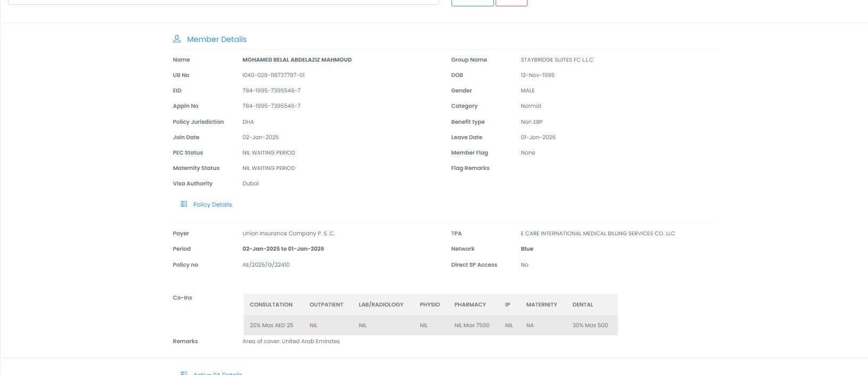Click the Blue network value
The image size is (868, 375).
coord(527,249)
